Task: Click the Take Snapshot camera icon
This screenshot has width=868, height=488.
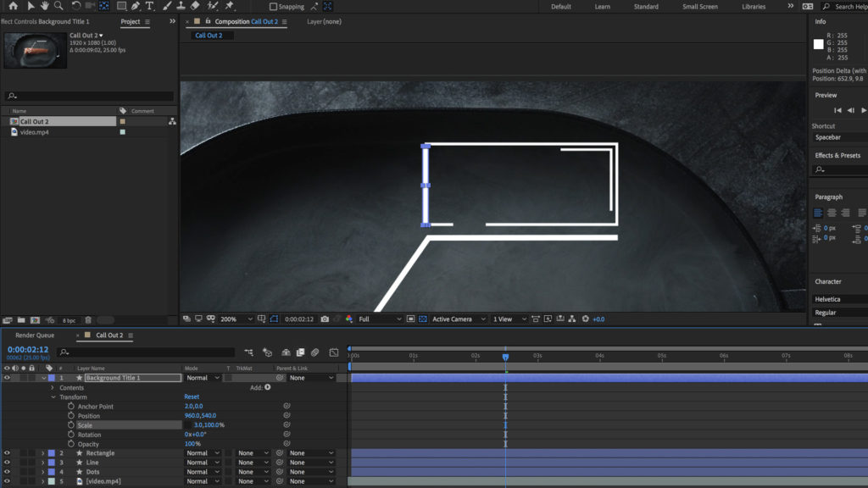Action: tap(325, 319)
